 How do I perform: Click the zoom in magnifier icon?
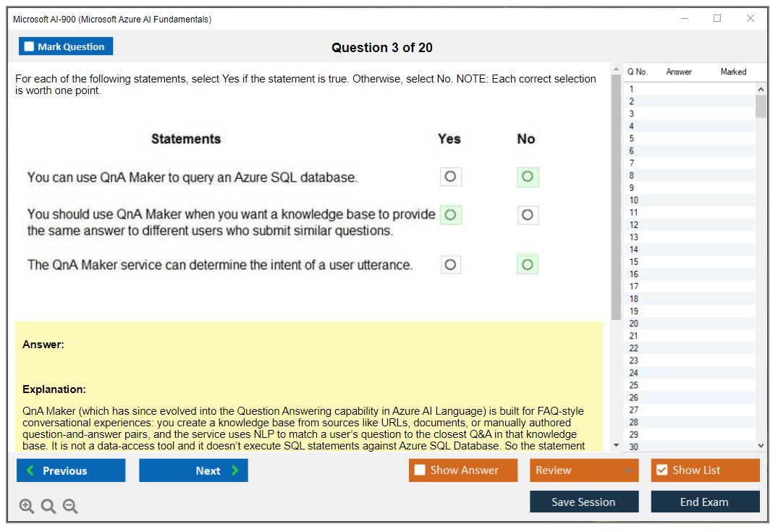click(26, 506)
